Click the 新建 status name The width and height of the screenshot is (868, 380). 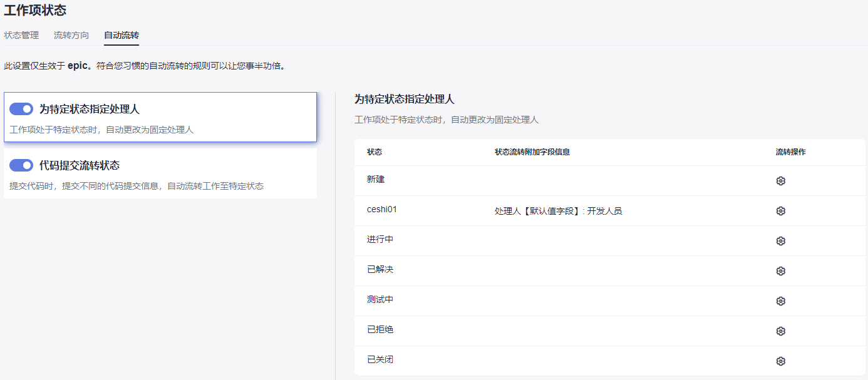[x=376, y=179]
